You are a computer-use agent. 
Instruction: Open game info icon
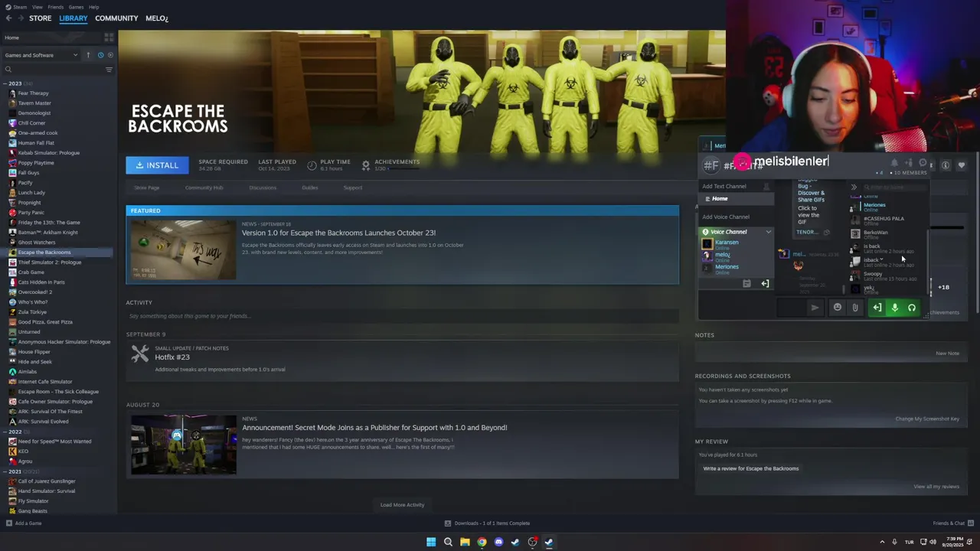click(x=946, y=165)
